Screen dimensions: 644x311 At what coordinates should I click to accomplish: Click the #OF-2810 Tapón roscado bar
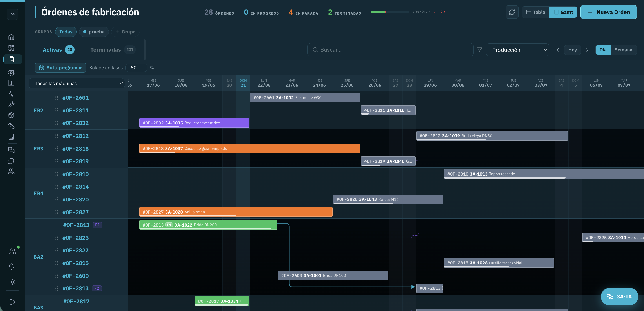tap(544, 174)
